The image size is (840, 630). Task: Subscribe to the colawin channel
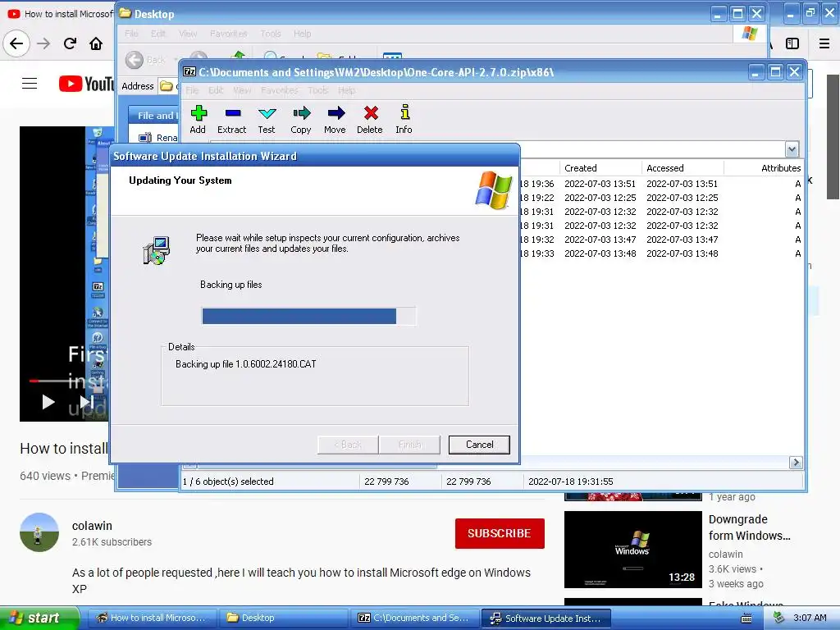click(500, 533)
